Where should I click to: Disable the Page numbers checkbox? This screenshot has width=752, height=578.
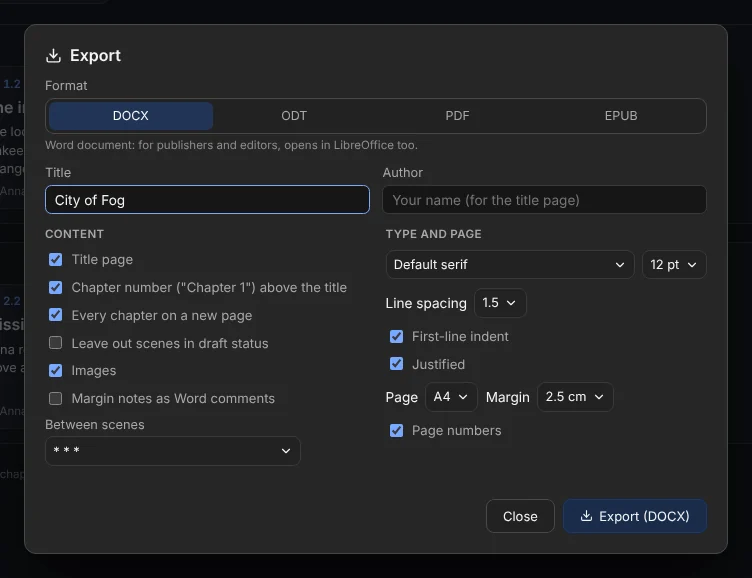pos(397,430)
